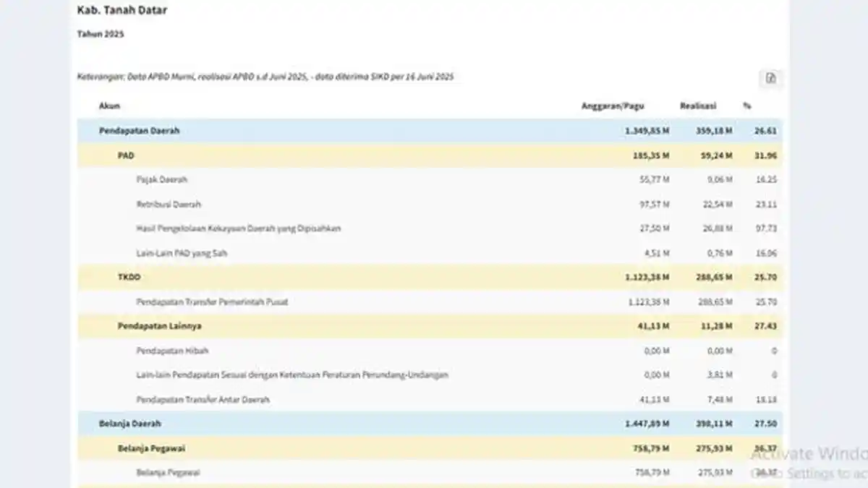Image resolution: width=868 pixels, height=488 pixels.
Task: Select the Belanja Daerah section label
Action: pyautogui.click(x=130, y=424)
